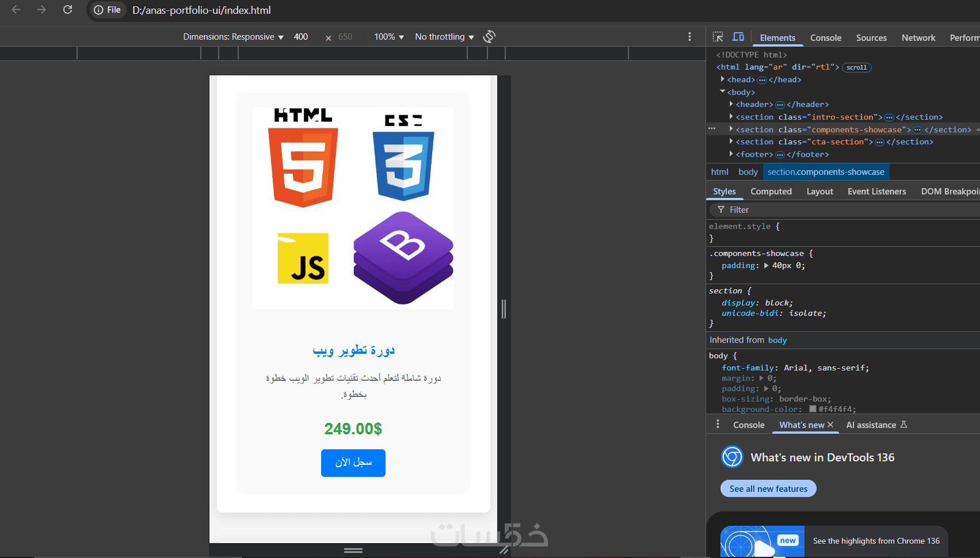Click the rotate device icon

489,37
